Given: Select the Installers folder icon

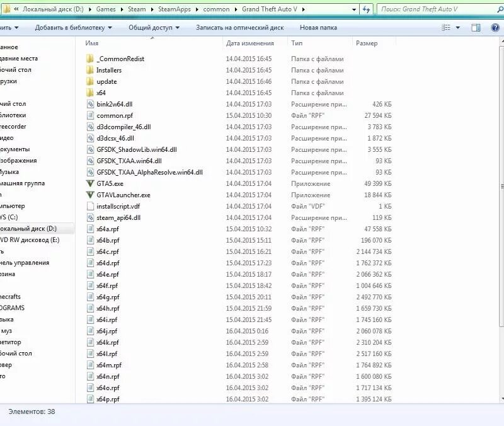Looking at the screenshot, I should click(x=90, y=70).
